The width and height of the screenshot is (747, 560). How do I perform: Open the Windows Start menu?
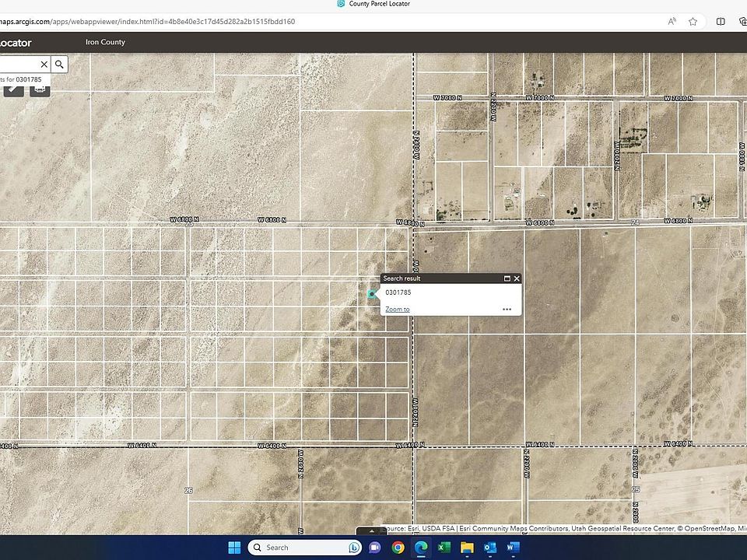coord(234,548)
